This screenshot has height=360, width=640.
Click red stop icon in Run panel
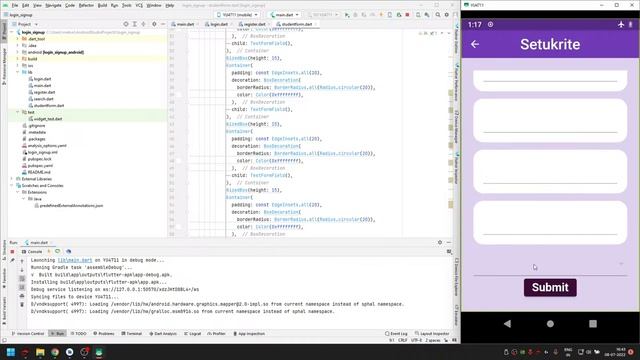[x=12, y=251]
